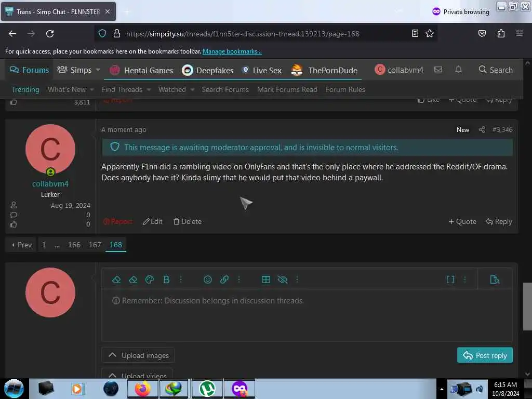Toggle bold formatting in editor
Screen dimensions: 532x399
click(x=166, y=280)
